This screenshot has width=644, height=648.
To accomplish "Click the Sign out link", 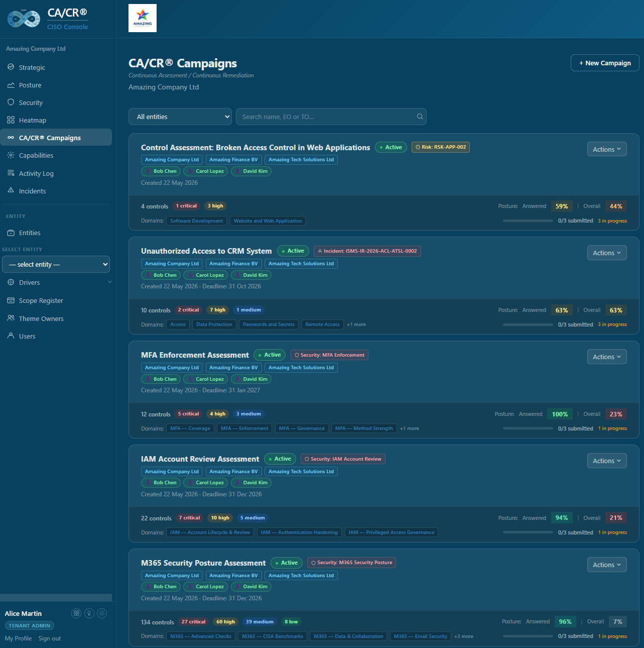I will tap(50, 638).
